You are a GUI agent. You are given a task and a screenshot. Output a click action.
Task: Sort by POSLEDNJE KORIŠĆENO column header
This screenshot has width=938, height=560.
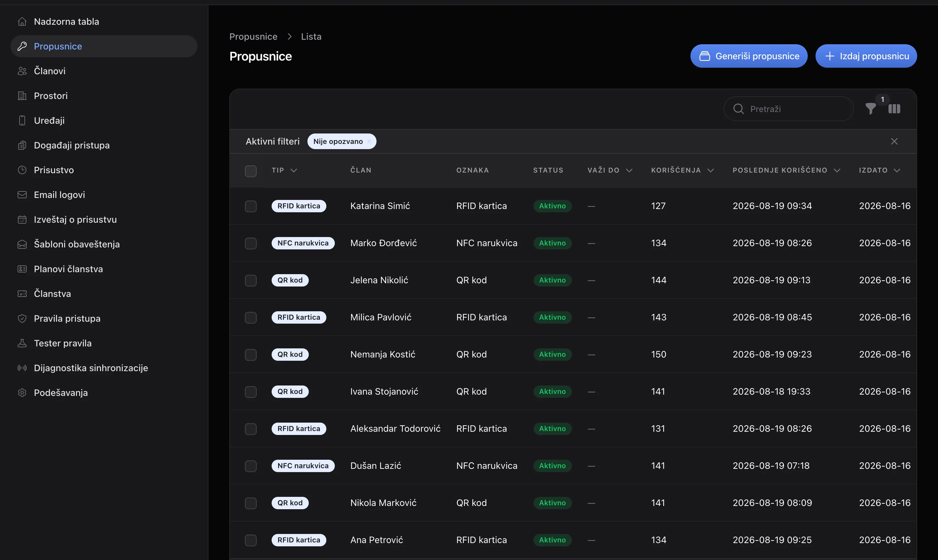pos(787,170)
